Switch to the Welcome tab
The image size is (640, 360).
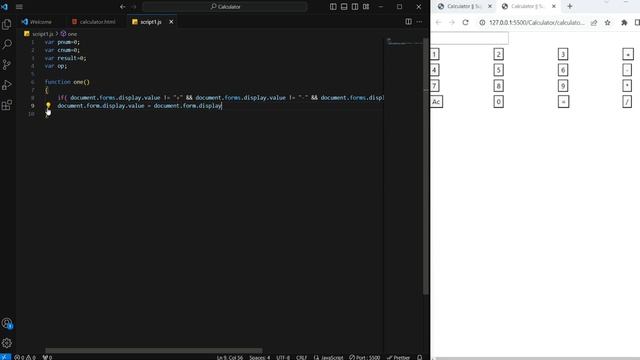coord(37,22)
